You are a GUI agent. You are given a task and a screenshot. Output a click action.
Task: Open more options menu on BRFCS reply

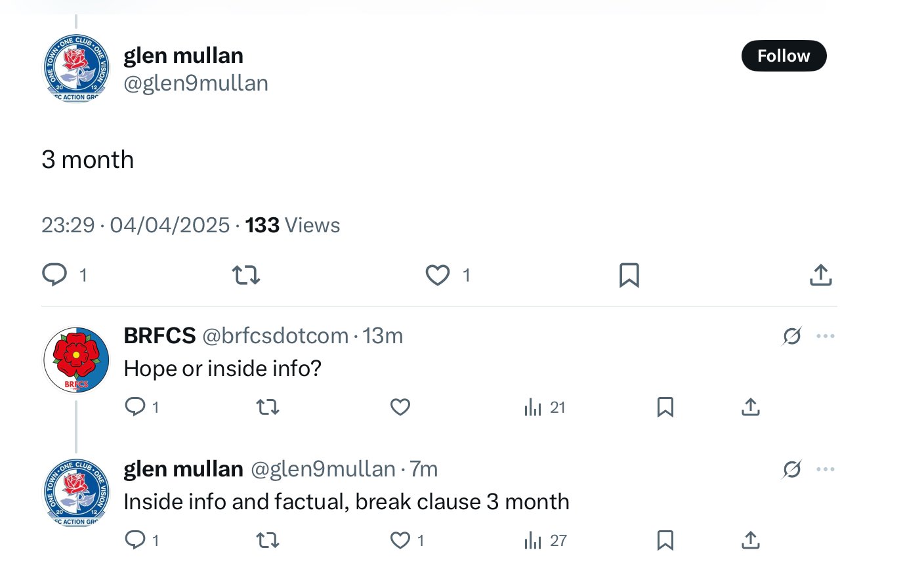(x=825, y=336)
